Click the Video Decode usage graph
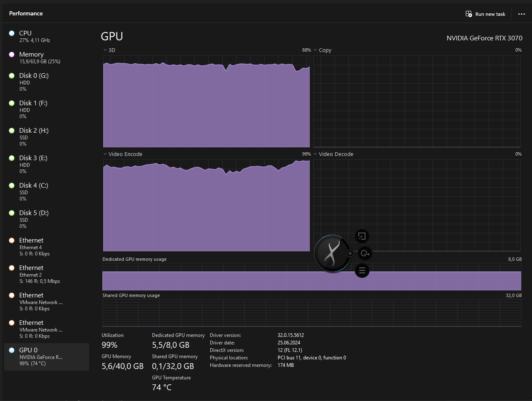The width and height of the screenshot is (532, 401). [417, 205]
